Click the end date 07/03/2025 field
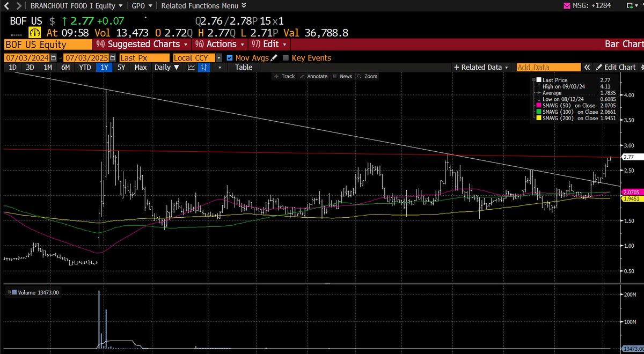This screenshot has width=644, height=354. click(86, 58)
